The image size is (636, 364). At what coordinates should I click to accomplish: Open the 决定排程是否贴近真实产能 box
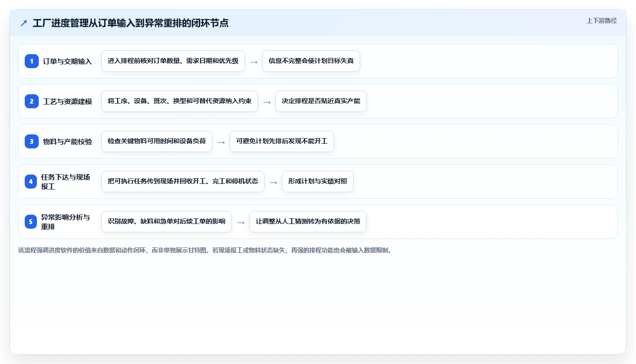pos(321,101)
